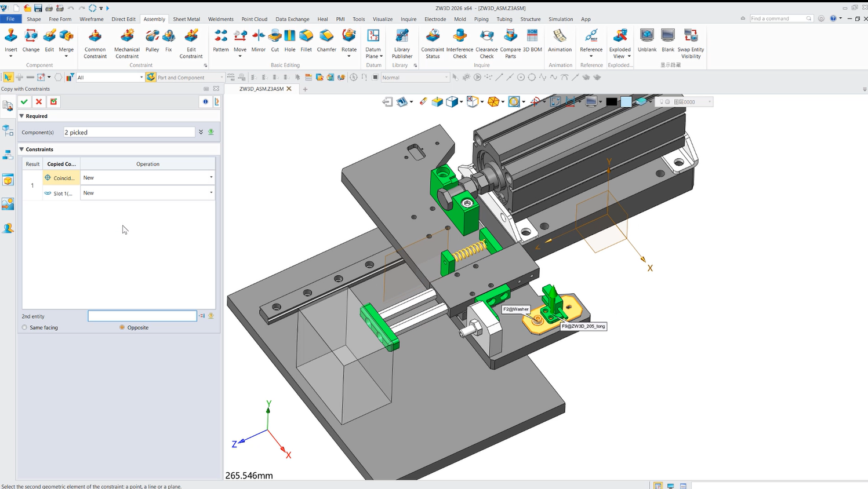Select the Slot 1 copied constraint row
This screenshot has height=489, width=868.
click(61, 193)
